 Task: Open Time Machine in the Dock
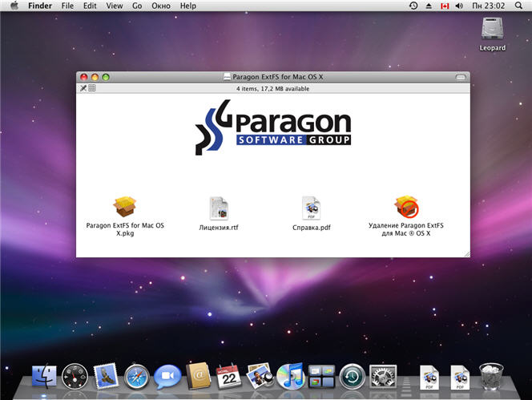[353, 376]
